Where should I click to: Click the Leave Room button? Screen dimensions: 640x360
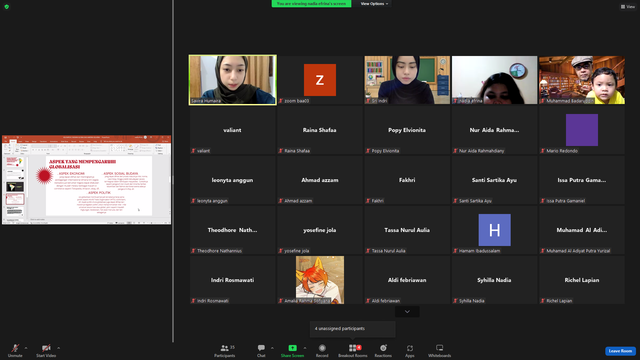tap(620, 351)
